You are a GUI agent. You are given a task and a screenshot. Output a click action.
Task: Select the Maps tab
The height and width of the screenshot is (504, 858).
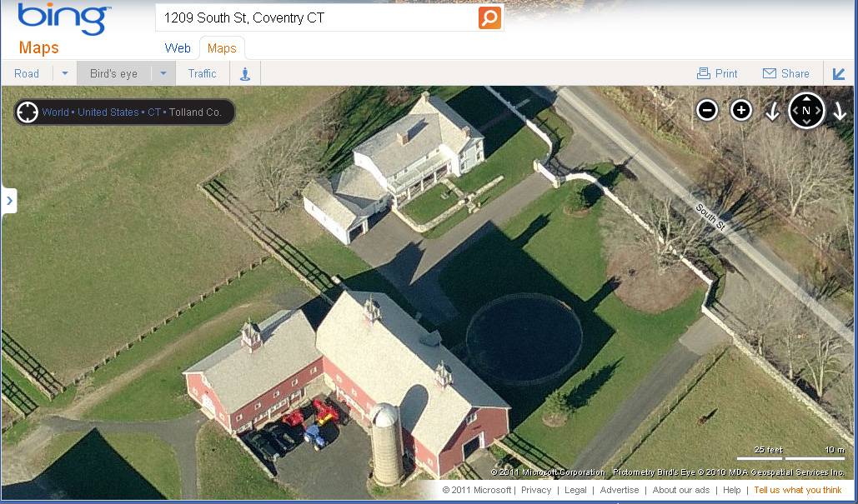(222, 48)
